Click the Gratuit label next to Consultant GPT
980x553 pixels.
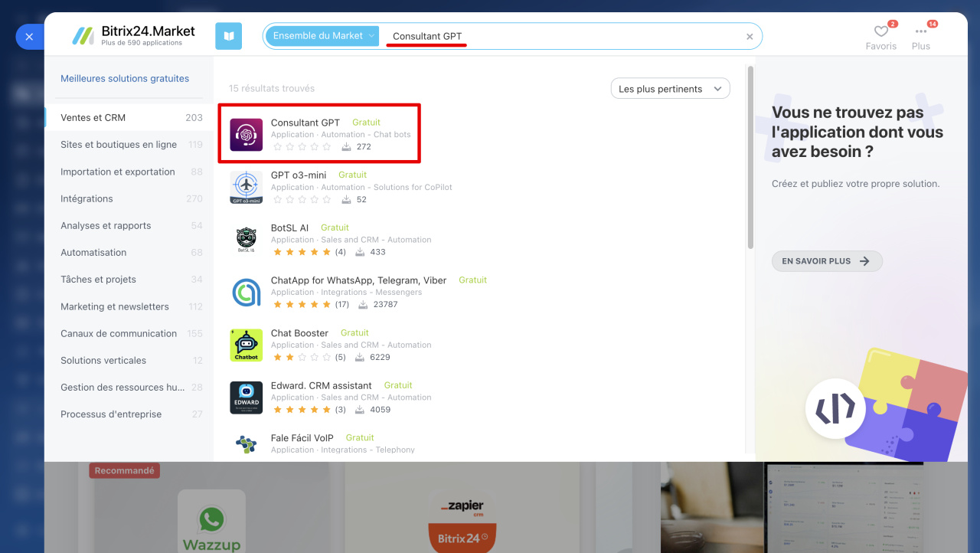coord(366,123)
